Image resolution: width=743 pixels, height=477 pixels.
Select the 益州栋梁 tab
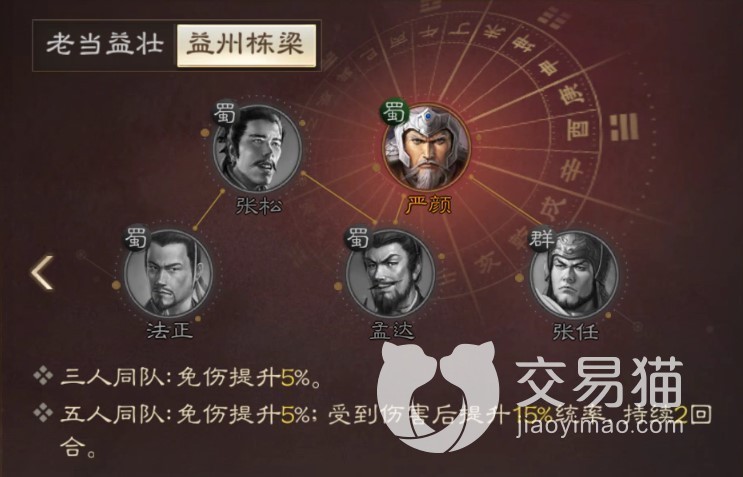(246, 45)
